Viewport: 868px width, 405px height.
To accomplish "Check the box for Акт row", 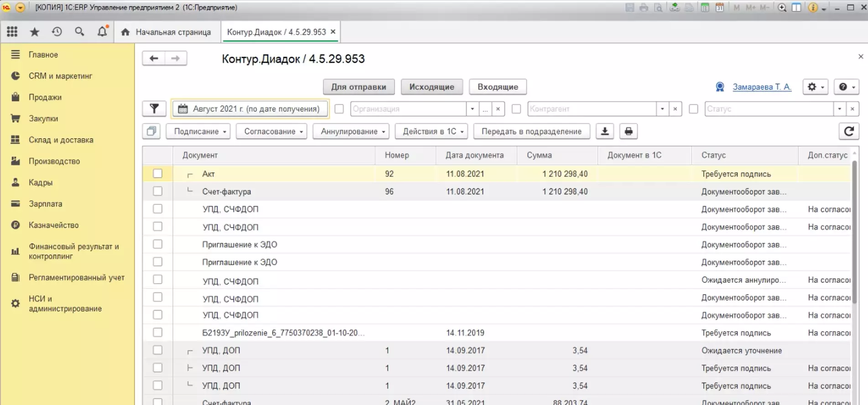I will (x=157, y=174).
